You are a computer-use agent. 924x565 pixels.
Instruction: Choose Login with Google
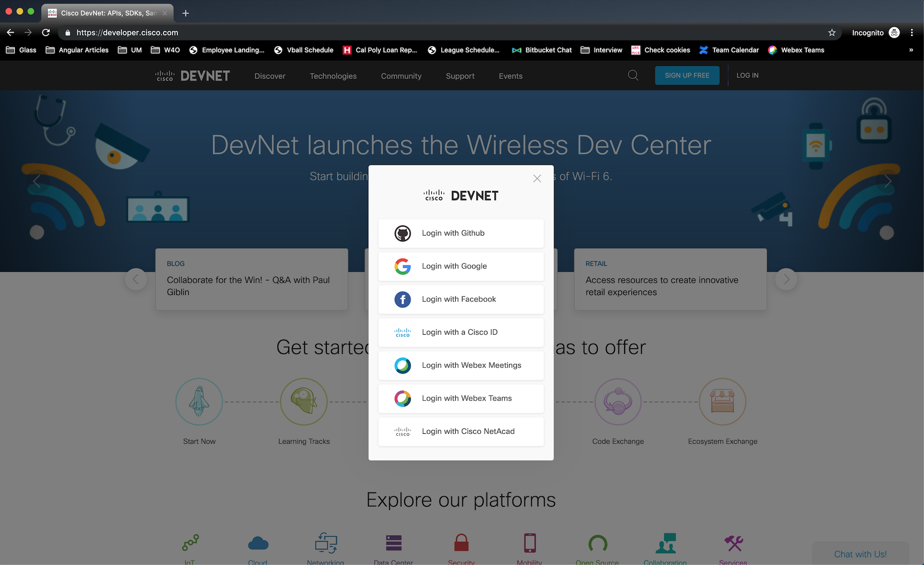coord(461,266)
